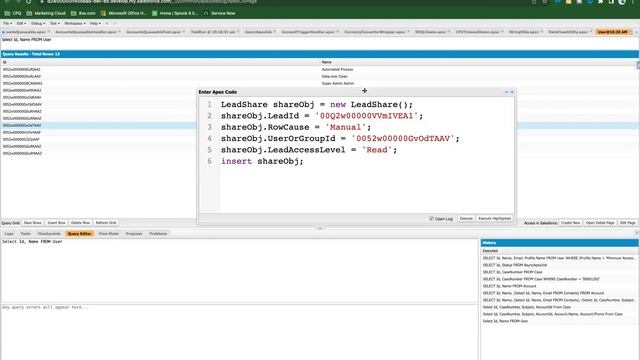Click the Save Rows button
640x360 pixels.
tap(33, 223)
